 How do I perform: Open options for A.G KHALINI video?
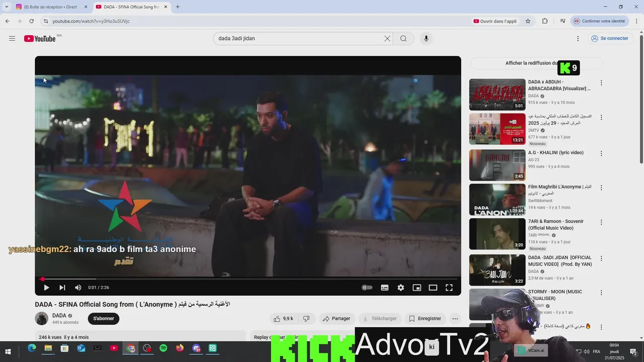[x=601, y=153]
